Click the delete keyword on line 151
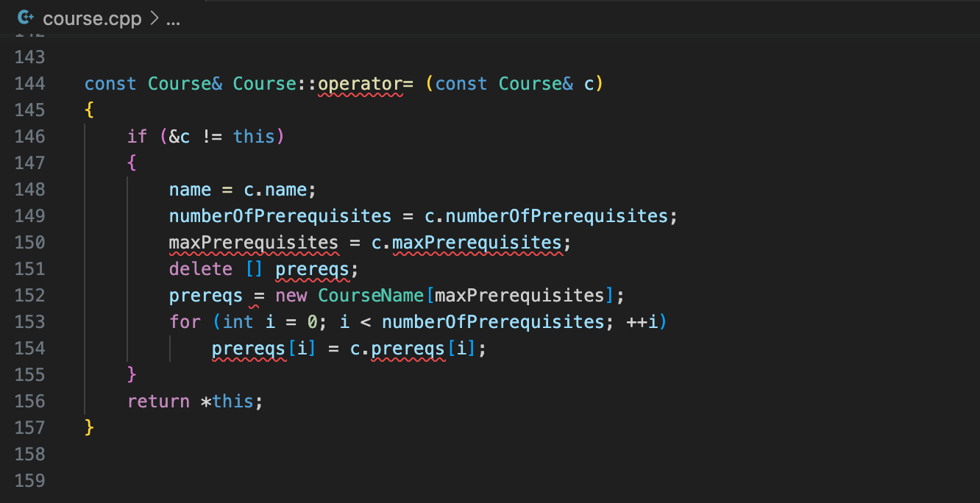The height and width of the screenshot is (503, 980). pyautogui.click(x=200, y=268)
